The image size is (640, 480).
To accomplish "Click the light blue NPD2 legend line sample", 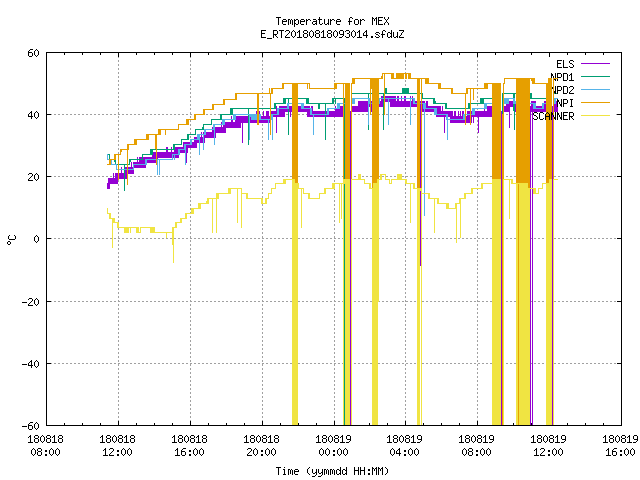I will tap(596, 90).
